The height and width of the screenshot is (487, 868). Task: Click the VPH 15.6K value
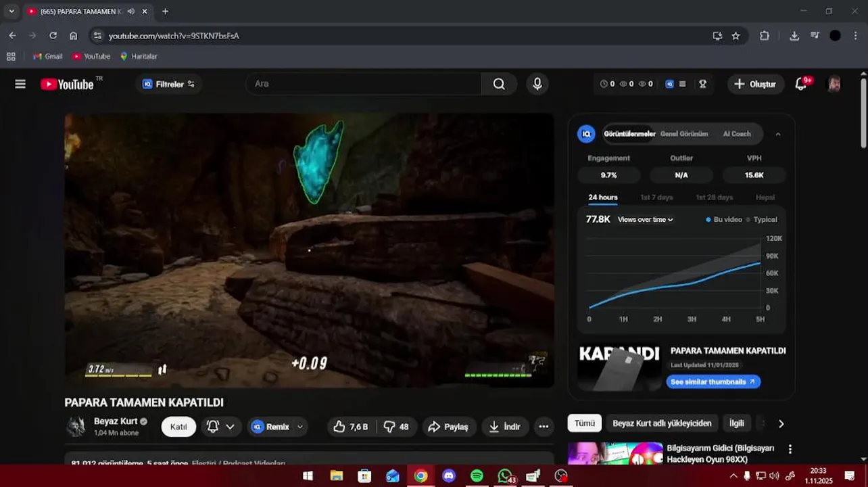(754, 175)
